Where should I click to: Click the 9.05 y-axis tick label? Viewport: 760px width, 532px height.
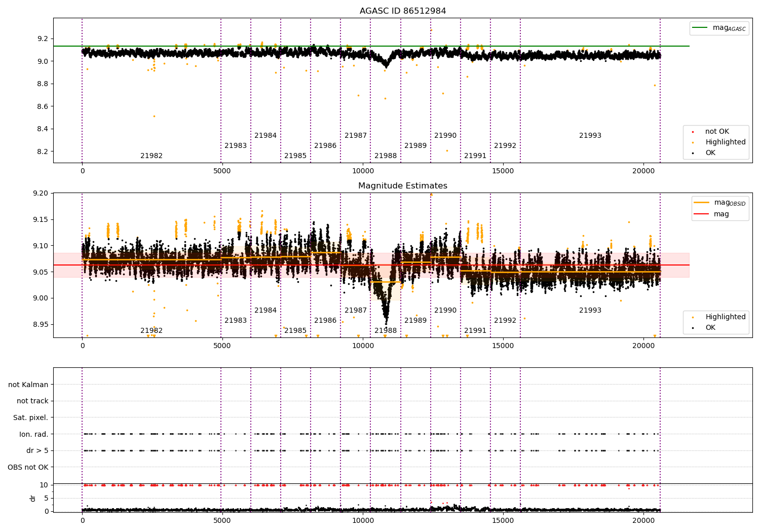41,272
